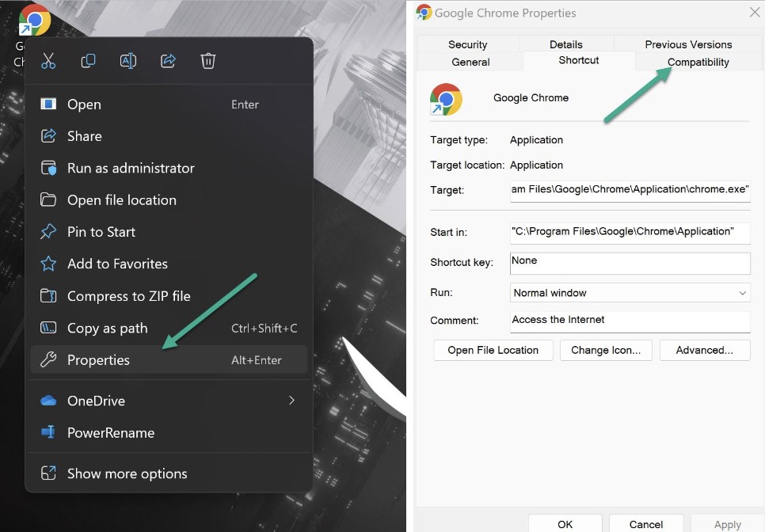
Task: Click the OneDrive cloud icon entry
Action: pos(49,401)
